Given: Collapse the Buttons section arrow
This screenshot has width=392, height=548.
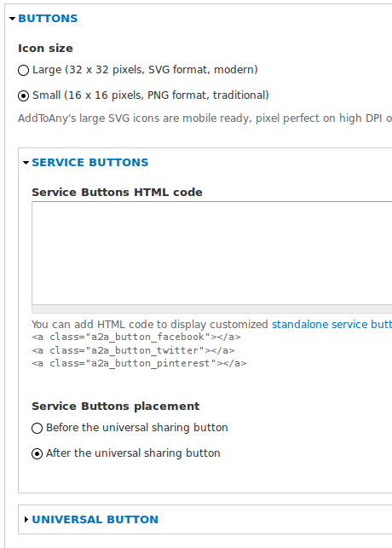Looking at the screenshot, I should (x=12, y=19).
